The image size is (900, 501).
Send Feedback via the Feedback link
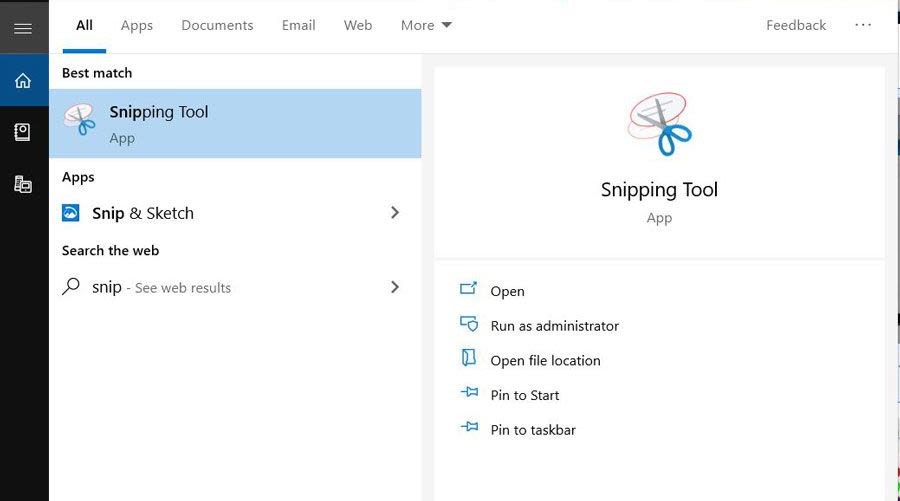pyautogui.click(x=796, y=25)
